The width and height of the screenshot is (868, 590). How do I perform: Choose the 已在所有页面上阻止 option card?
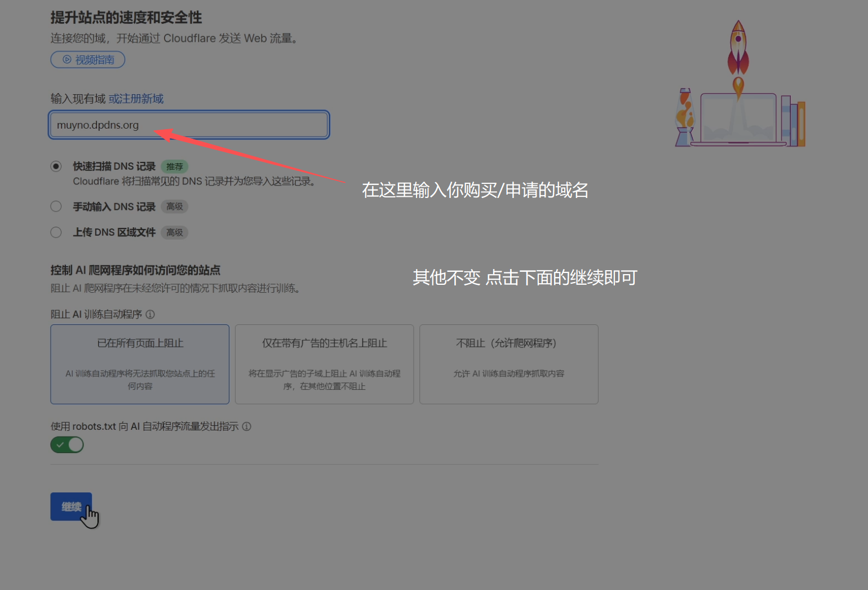coord(140,364)
